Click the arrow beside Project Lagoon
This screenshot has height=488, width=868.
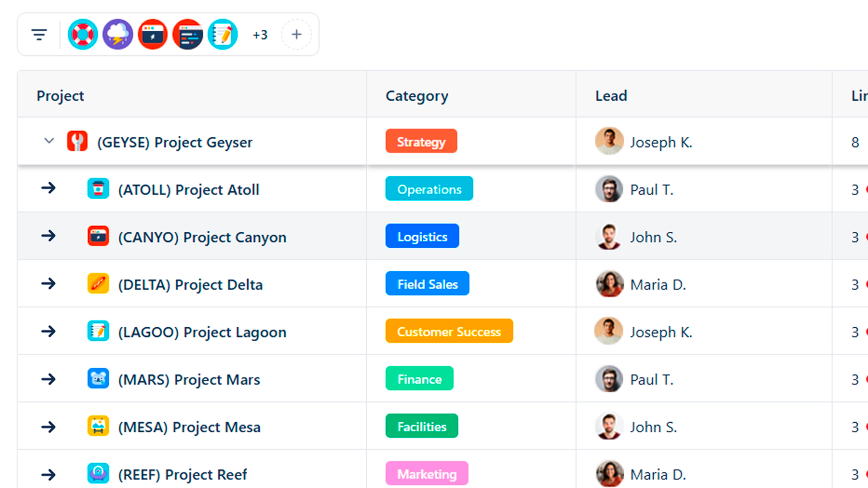48,332
